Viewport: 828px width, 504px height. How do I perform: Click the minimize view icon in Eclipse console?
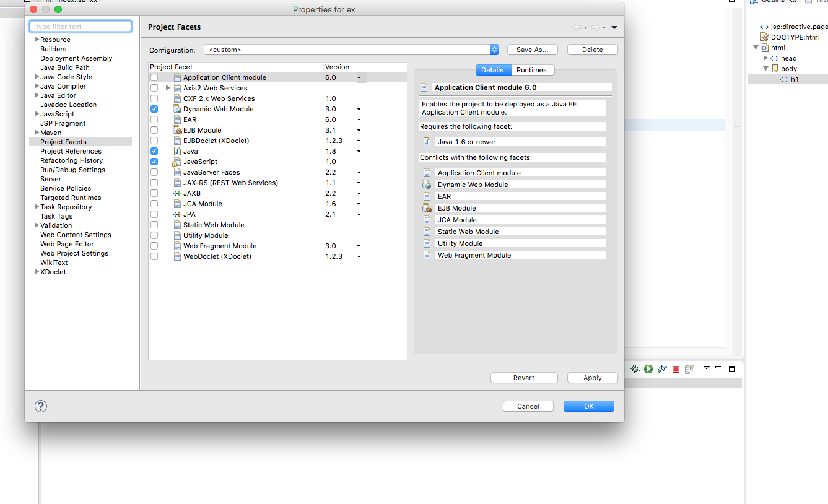click(719, 368)
